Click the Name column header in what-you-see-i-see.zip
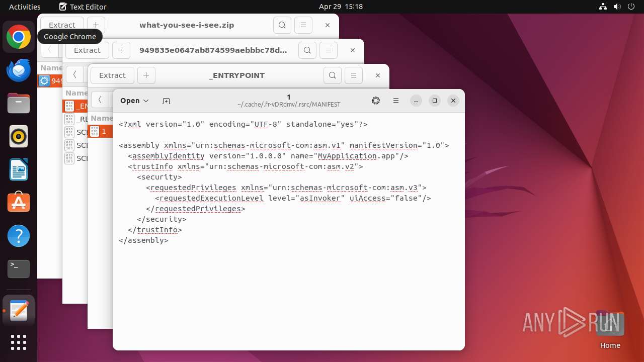 [x=51, y=68]
